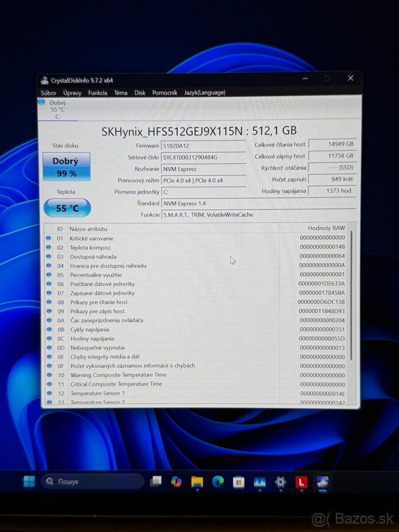Open the Téma menu
This screenshot has width=399, height=532.
121,93
